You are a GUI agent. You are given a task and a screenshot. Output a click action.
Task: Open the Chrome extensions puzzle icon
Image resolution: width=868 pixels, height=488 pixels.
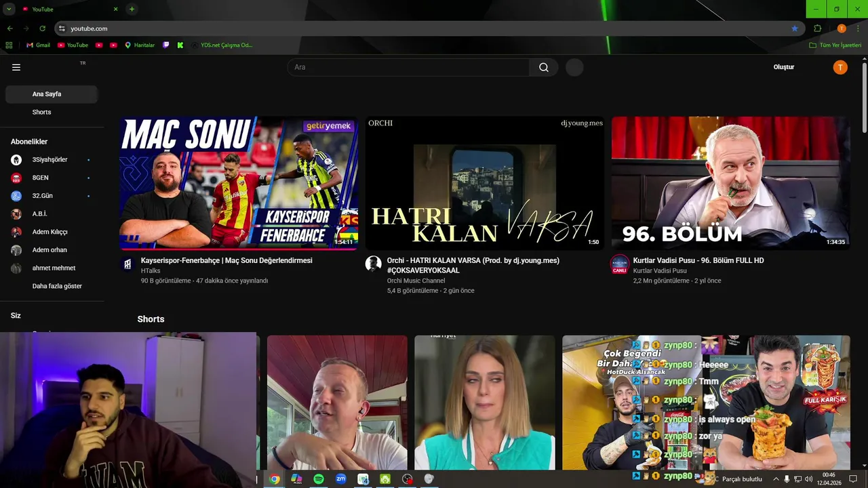[817, 28]
